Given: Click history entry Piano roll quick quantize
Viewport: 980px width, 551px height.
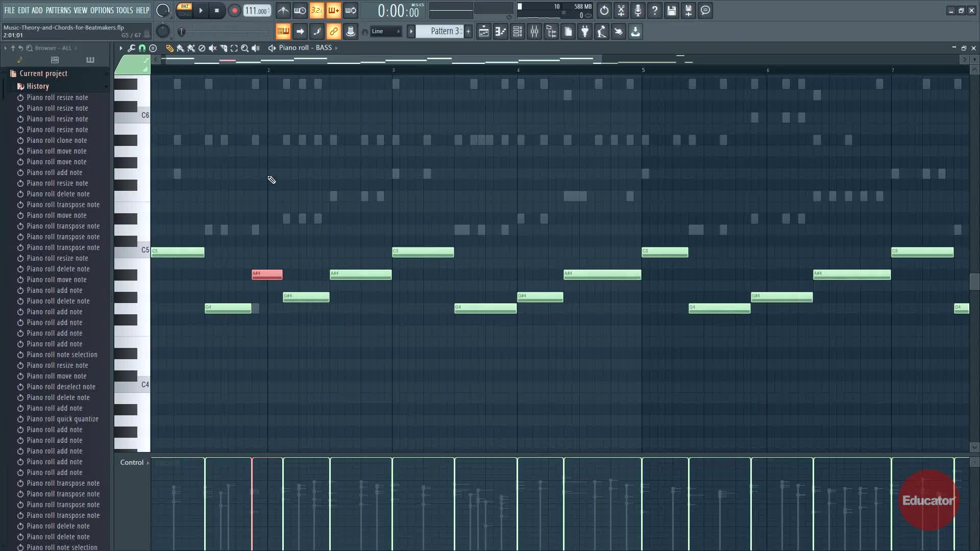Looking at the screenshot, I should (x=62, y=419).
